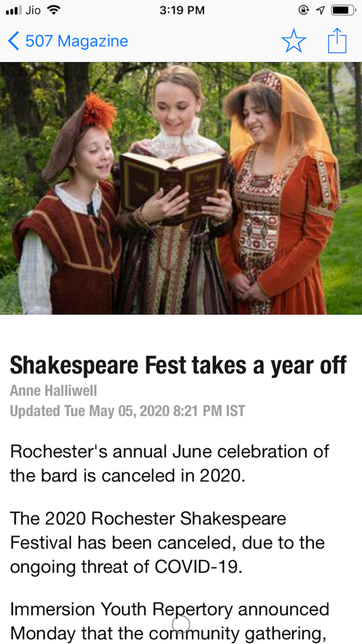Tap the cellular signal bars indicator
This screenshot has height=644, width=362.
14,10
